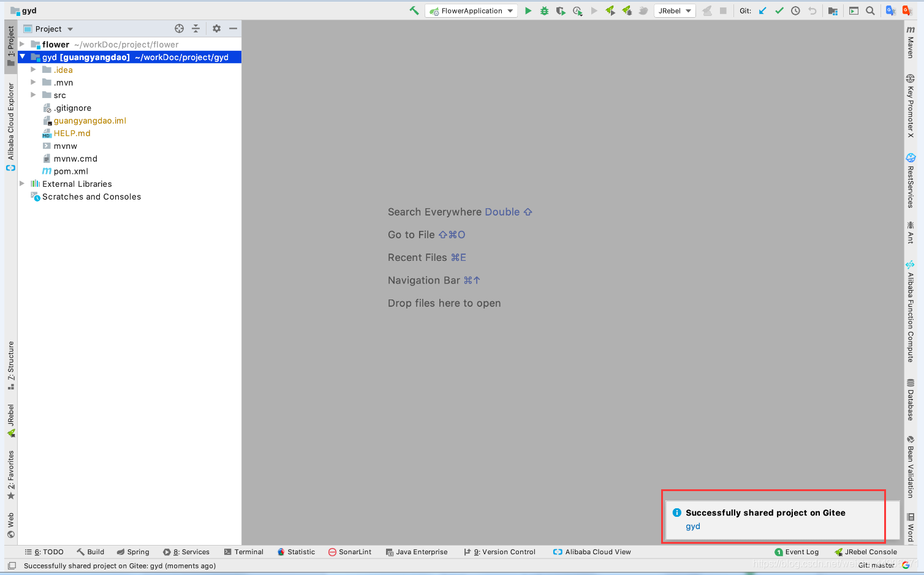Show Git history clock icon

(x=795, y=10)
